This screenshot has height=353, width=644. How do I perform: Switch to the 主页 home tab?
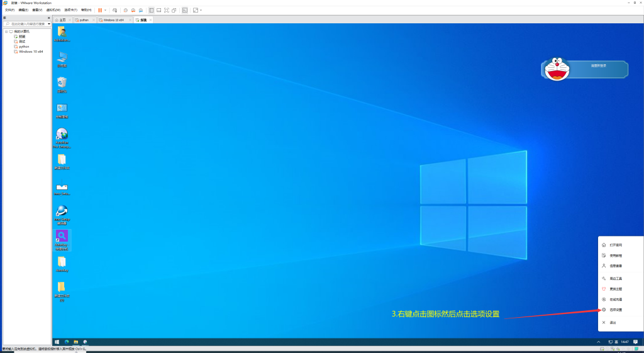62,20
